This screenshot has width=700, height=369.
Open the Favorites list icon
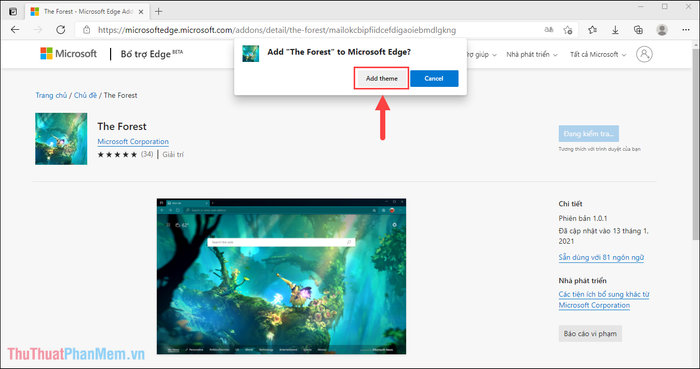point(592,30)
